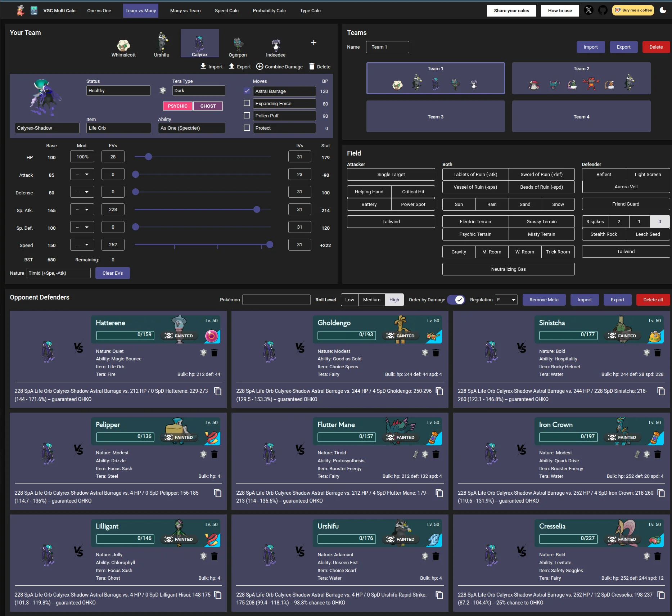Viewport: 672px width, 616px height.
Task: Open the Type Calc tab
Action: (x=310, y=10)
